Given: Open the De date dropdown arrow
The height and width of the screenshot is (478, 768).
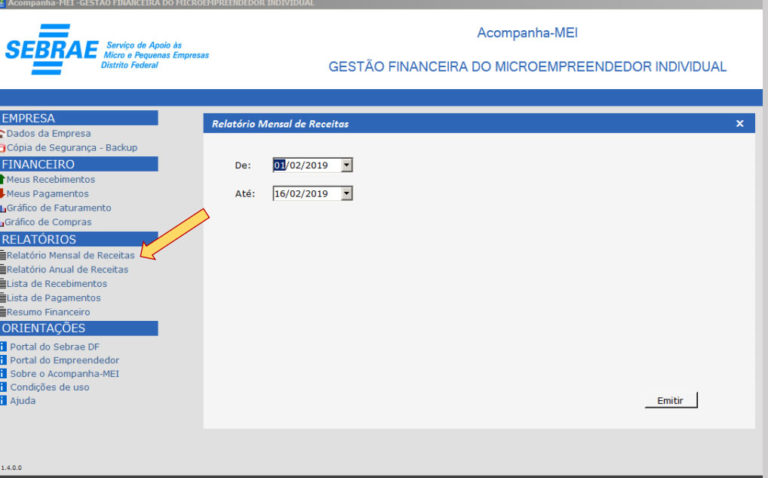Looking at the screenshot, I should [x=347, y=165].
